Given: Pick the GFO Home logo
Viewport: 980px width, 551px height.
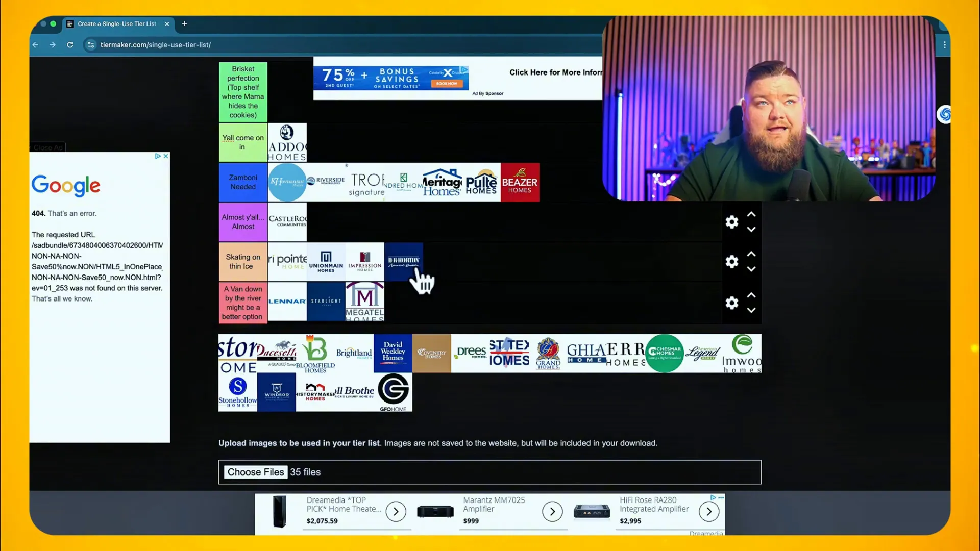Looking at the screenshot, I should pos(393,392).
